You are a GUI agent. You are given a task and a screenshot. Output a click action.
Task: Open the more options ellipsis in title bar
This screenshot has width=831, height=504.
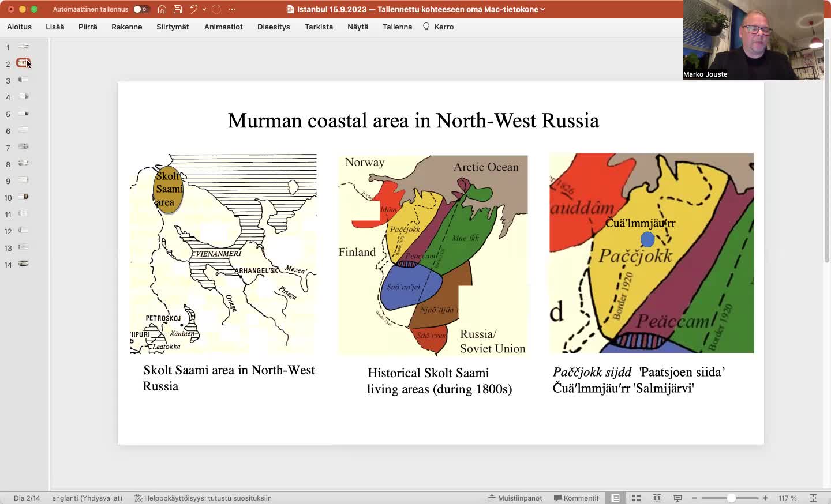click(x=232, y=9)
